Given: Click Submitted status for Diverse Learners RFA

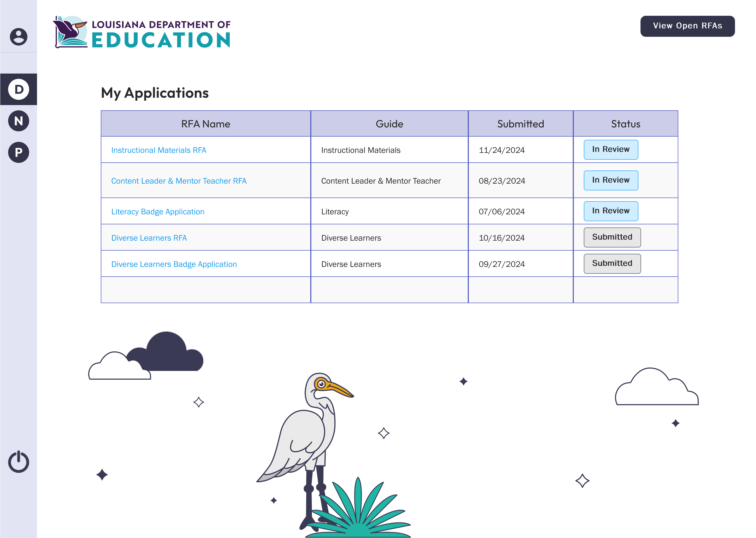Looking at the screenshot, I should click(x=612, y=237).
